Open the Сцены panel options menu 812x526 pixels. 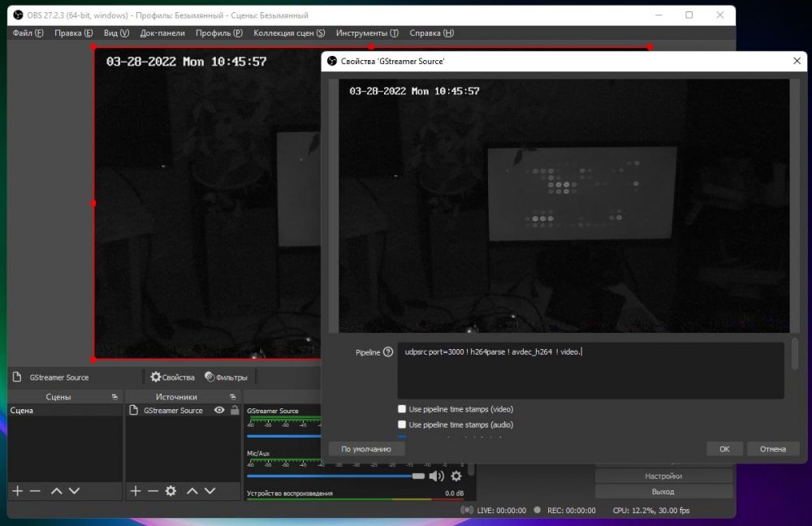(114, 397)
